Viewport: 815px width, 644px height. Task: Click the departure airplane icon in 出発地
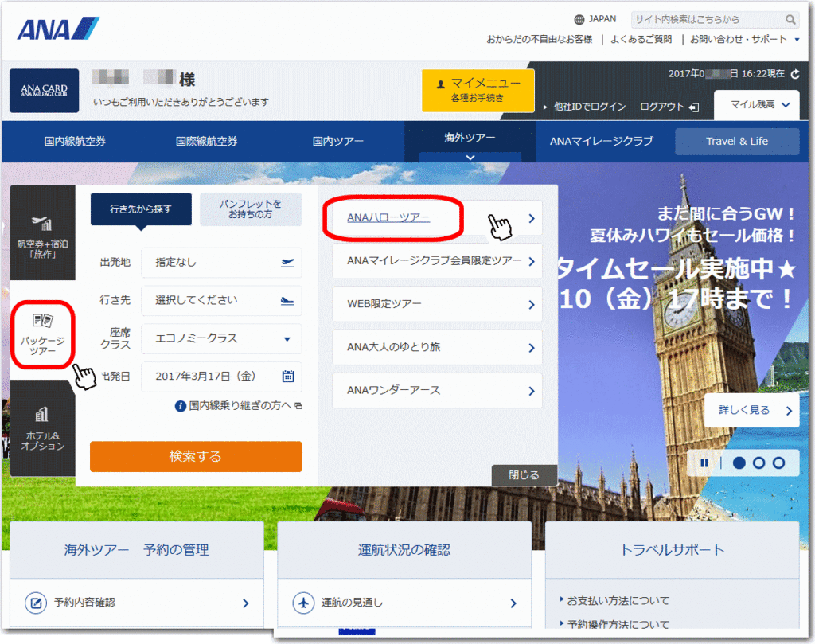tap(287, 263)
